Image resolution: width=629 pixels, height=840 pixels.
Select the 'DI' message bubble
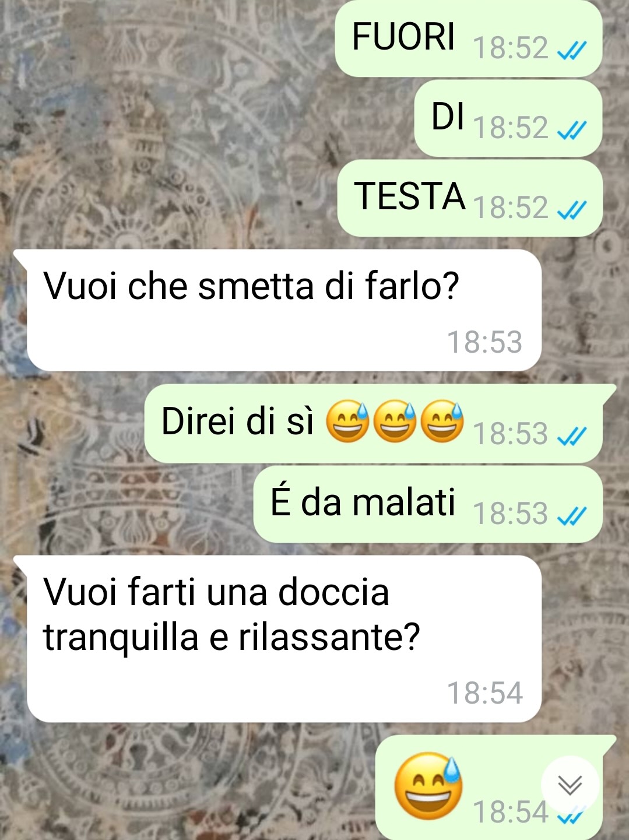pyautogui.click(x=508, y=118)
